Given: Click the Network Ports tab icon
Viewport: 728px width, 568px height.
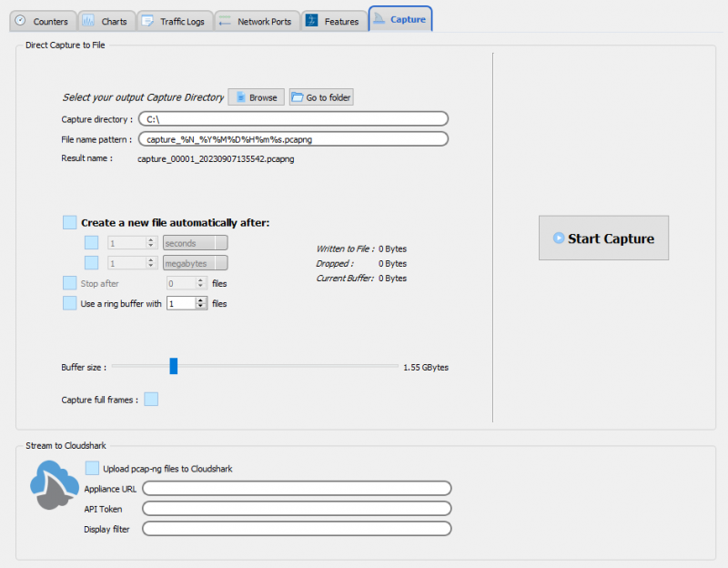Looking at the screenshot, I should coord(224,21).
